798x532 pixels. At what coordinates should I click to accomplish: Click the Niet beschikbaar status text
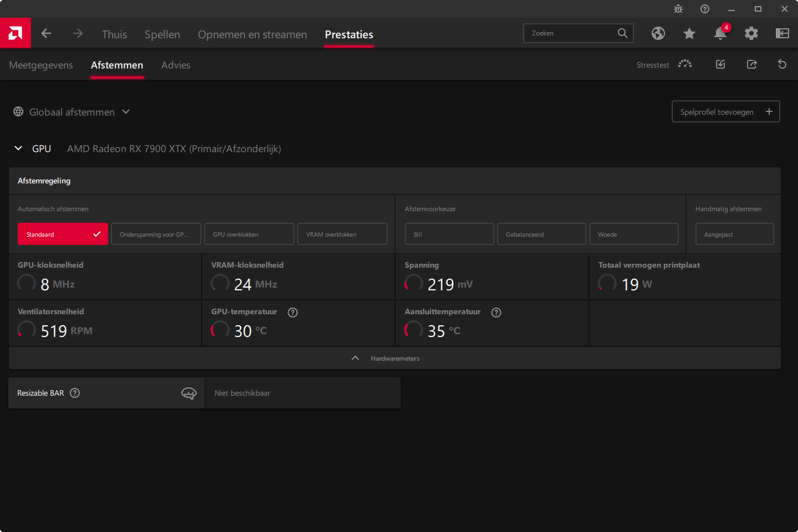(x=242, y=393)
